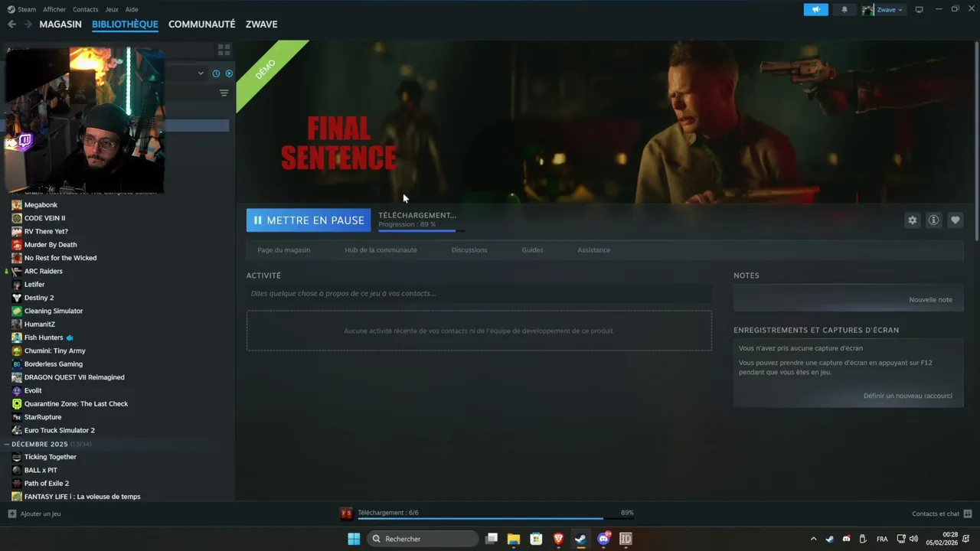Open the Contacts et chat icon
The width and height of the screenshot is (980, 551).
[x=968, y=514]
